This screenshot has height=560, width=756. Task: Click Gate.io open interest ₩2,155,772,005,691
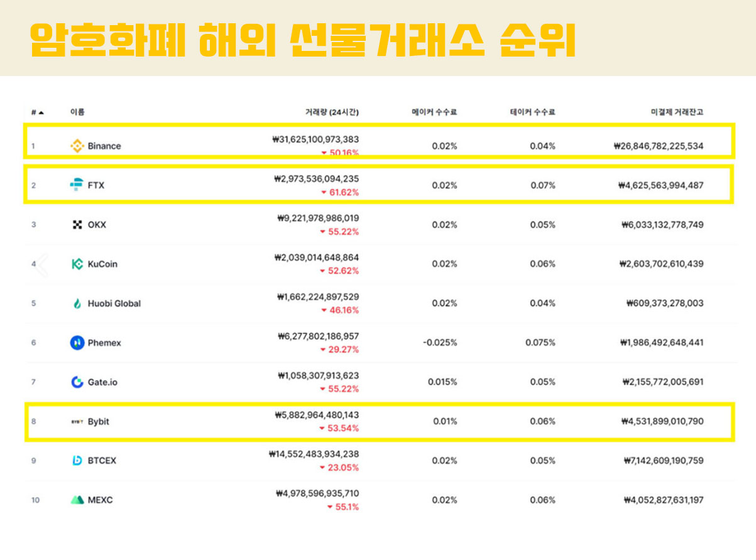(663, 382)
